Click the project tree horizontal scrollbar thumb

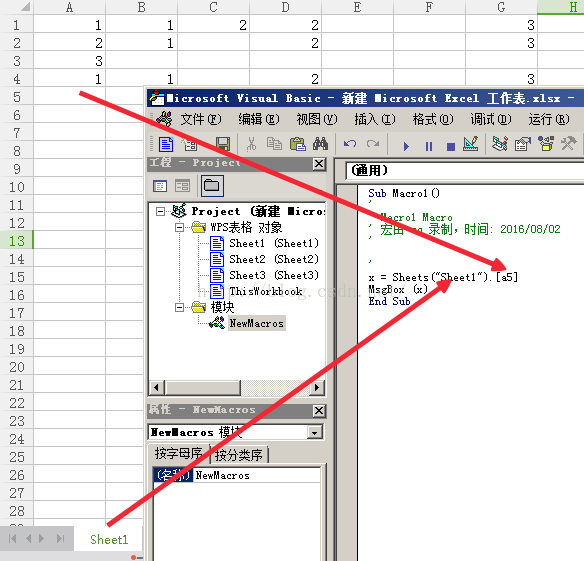pos(202,388)
